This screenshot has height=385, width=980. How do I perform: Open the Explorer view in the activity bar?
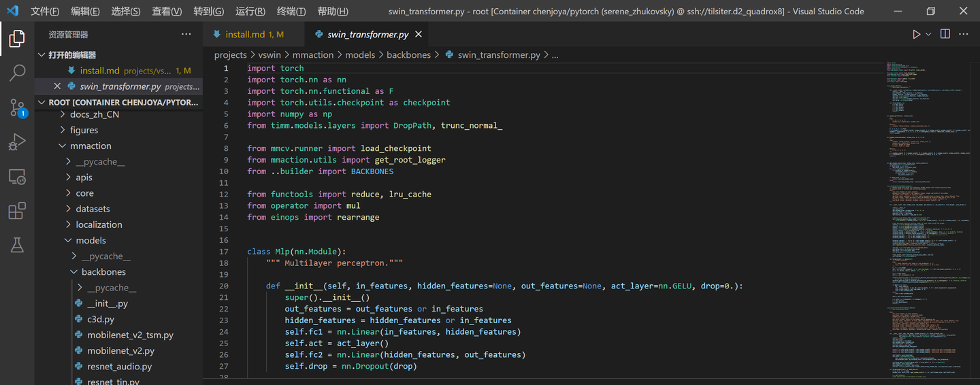(x=17, y=39)
